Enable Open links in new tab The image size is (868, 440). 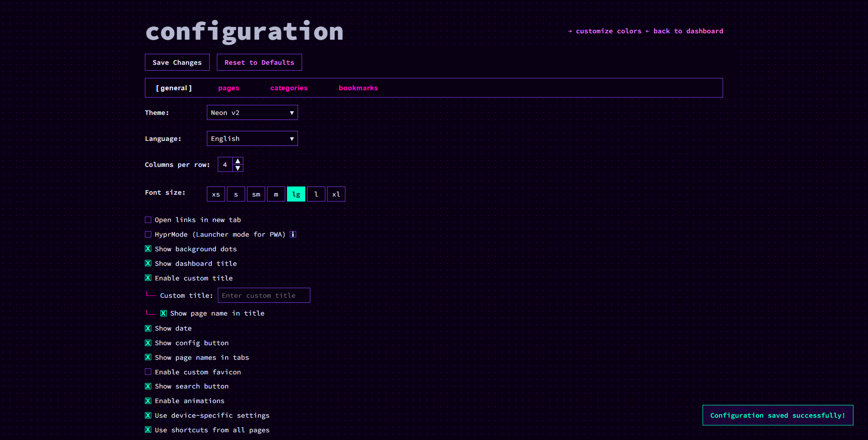[148, 220]
